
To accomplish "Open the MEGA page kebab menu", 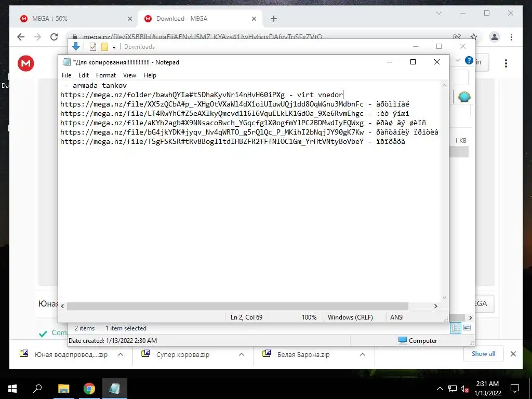I will (506, 63).
